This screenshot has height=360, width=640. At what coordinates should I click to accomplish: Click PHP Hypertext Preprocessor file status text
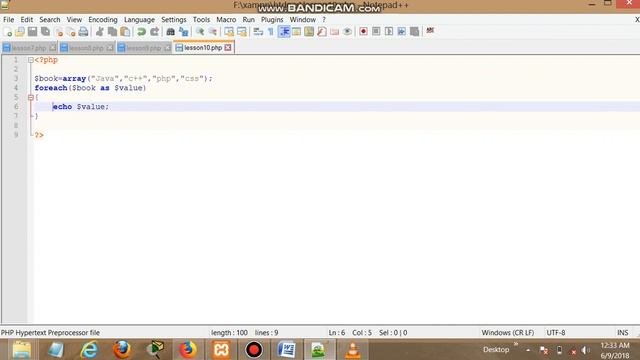(x=50, y=333)
